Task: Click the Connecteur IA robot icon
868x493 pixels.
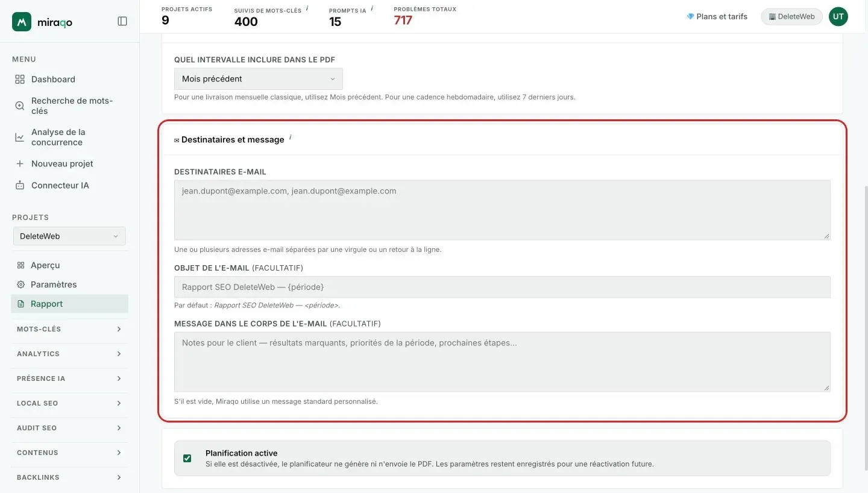Action: point(20,185)
